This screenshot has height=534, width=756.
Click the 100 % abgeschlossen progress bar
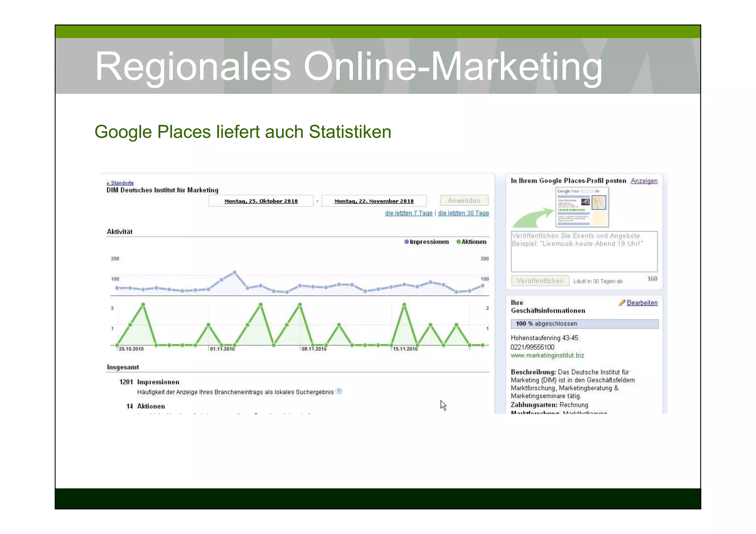584,324
